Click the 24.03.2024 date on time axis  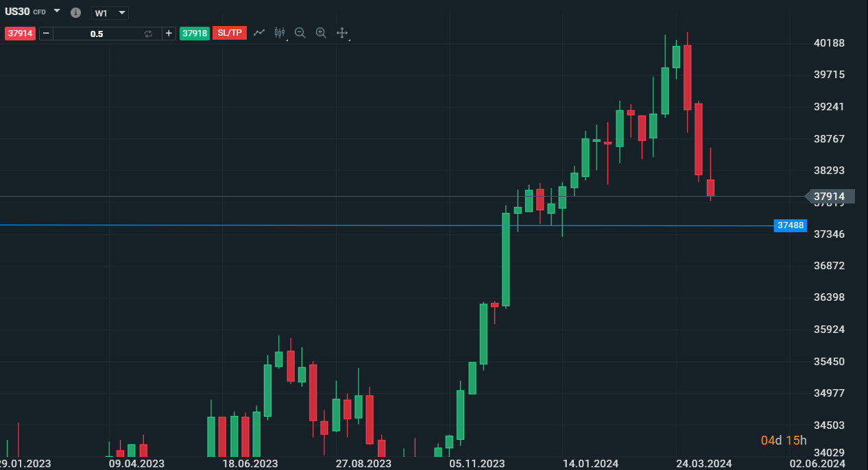point(705,464)
